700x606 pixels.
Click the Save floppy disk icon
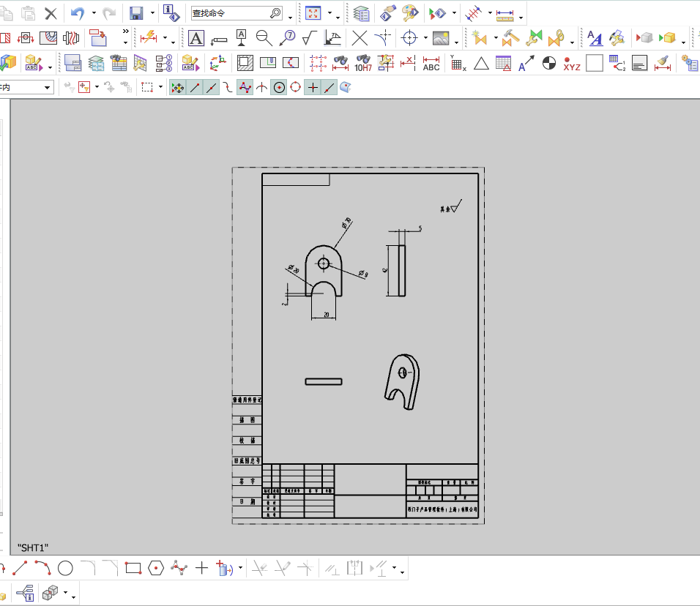(x=136, y=13)
